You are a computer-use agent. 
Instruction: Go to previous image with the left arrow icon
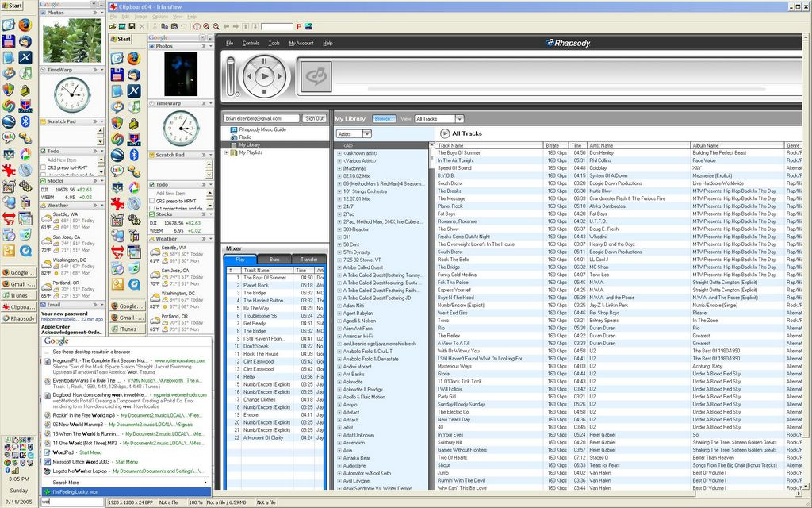pos(226,26)
